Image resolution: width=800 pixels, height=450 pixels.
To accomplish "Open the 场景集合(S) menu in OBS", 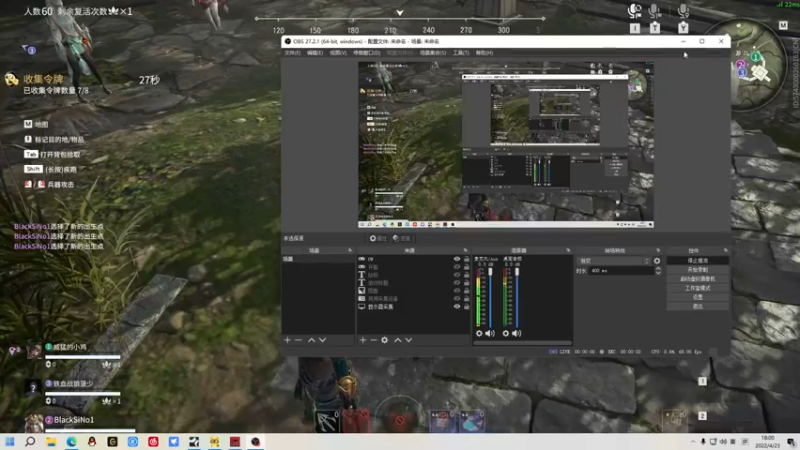I will (433, 53).
